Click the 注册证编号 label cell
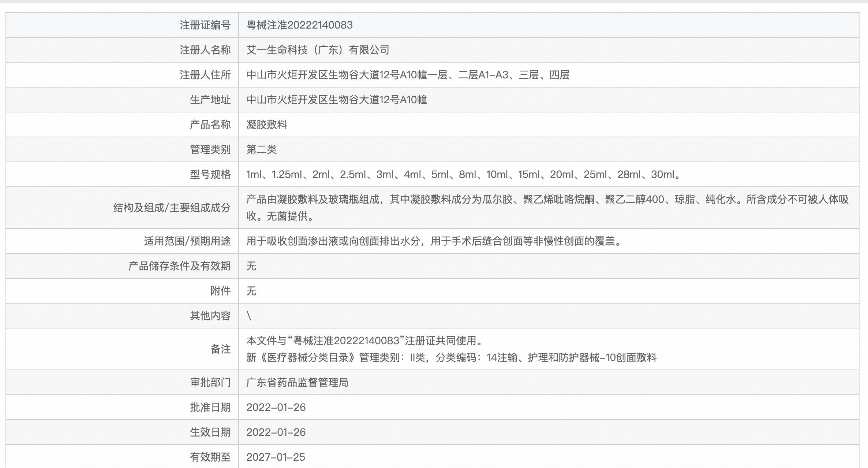This screenshot has height=468, width=868. pos(205,25)
